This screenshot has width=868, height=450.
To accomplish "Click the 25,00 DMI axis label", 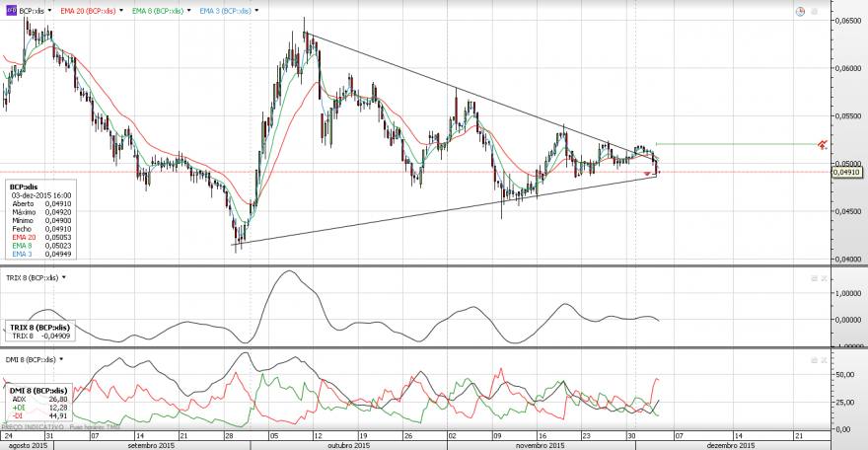I will tap(844, 402).
